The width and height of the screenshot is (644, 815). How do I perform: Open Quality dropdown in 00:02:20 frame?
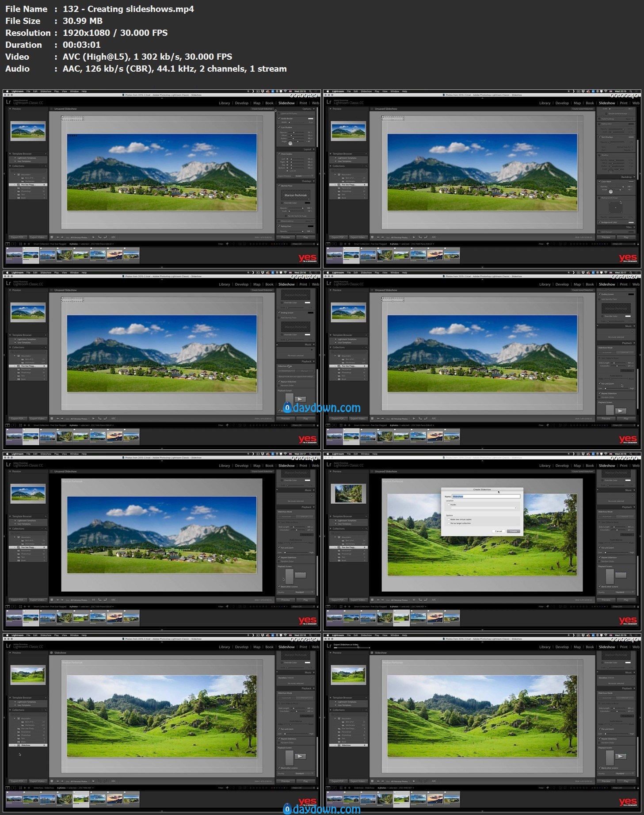[304, 773]
